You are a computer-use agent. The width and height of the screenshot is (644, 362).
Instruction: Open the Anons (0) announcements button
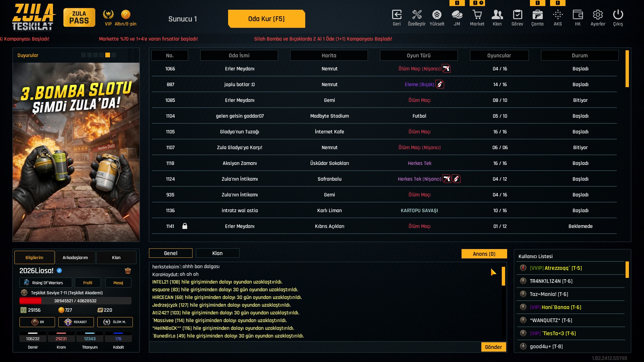pos(484,254)
